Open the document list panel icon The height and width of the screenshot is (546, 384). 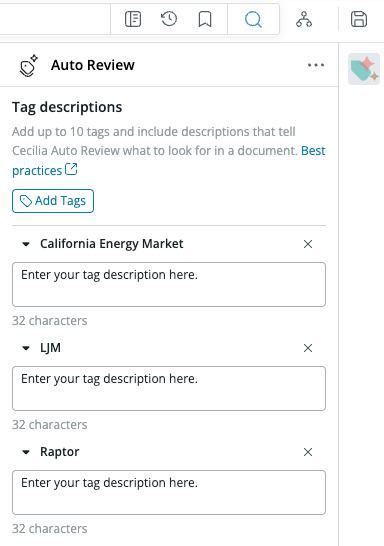[133, 19]
